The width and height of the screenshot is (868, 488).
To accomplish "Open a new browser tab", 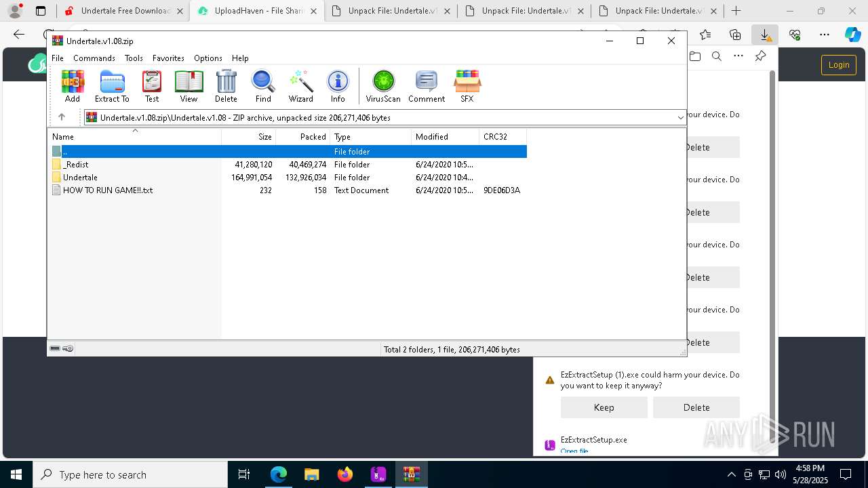I will coord(736,11).
